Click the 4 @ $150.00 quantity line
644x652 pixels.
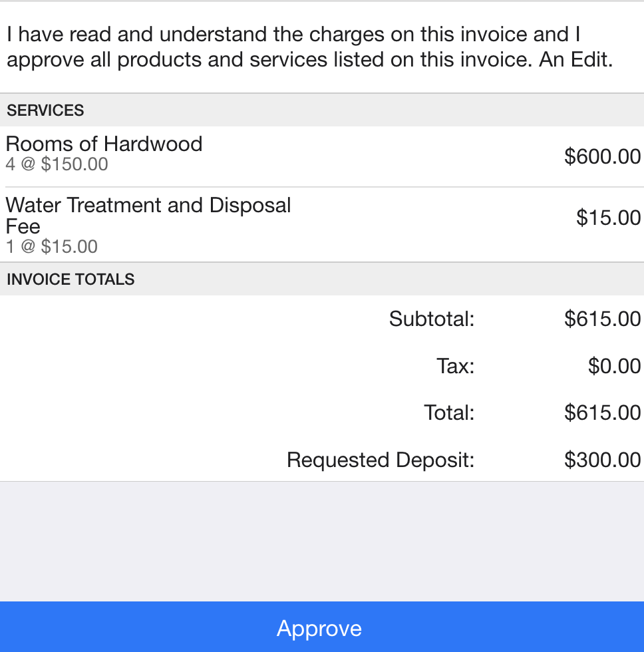click(x=57, y=164)
